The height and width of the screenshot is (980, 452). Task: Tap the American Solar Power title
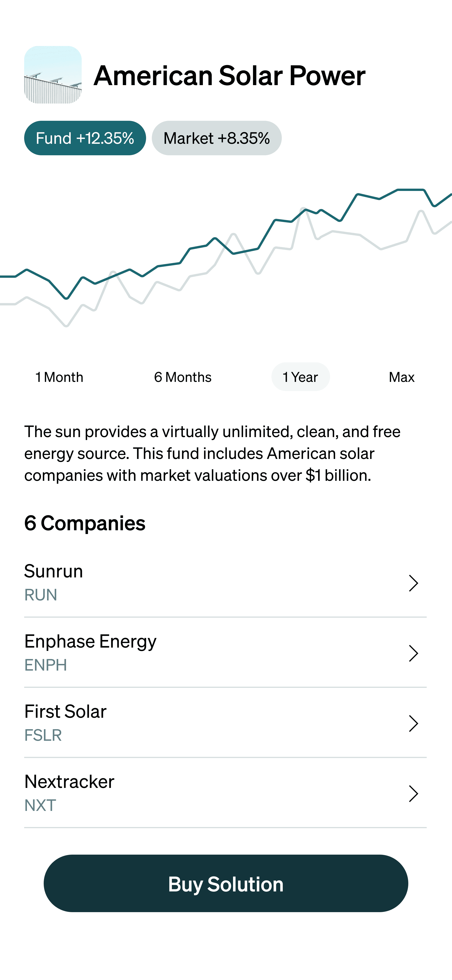point(229,76)
